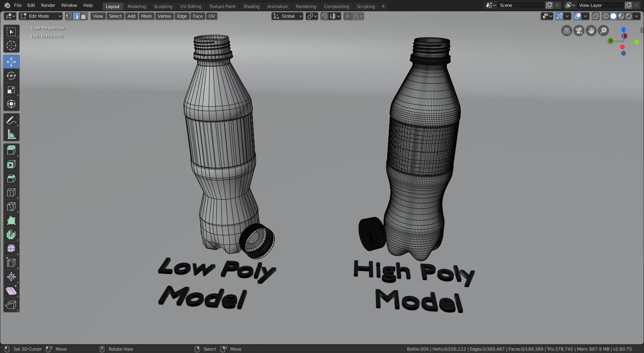
Task: Open the Vertex header menu
Action: point(164,16)
